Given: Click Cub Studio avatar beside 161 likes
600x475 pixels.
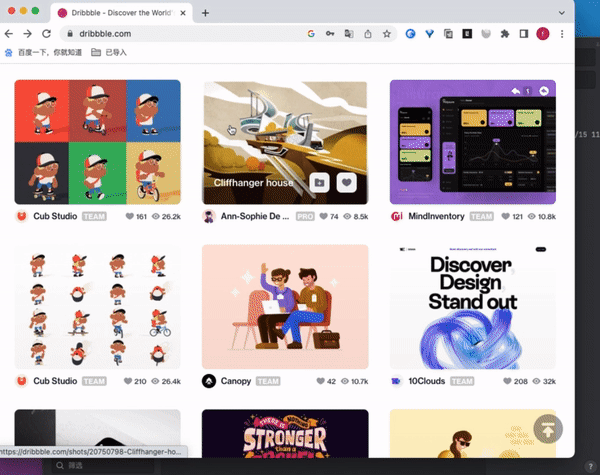Looking at the screenshot, I should click(22, 217).
